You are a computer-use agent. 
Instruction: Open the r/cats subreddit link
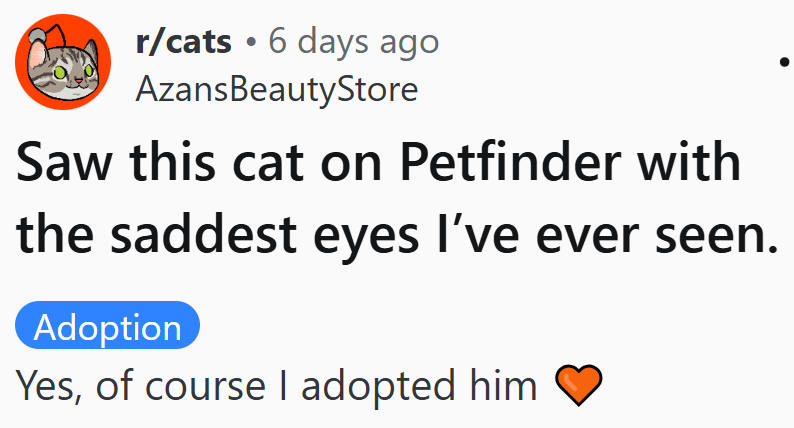click(x=183, y=42)
